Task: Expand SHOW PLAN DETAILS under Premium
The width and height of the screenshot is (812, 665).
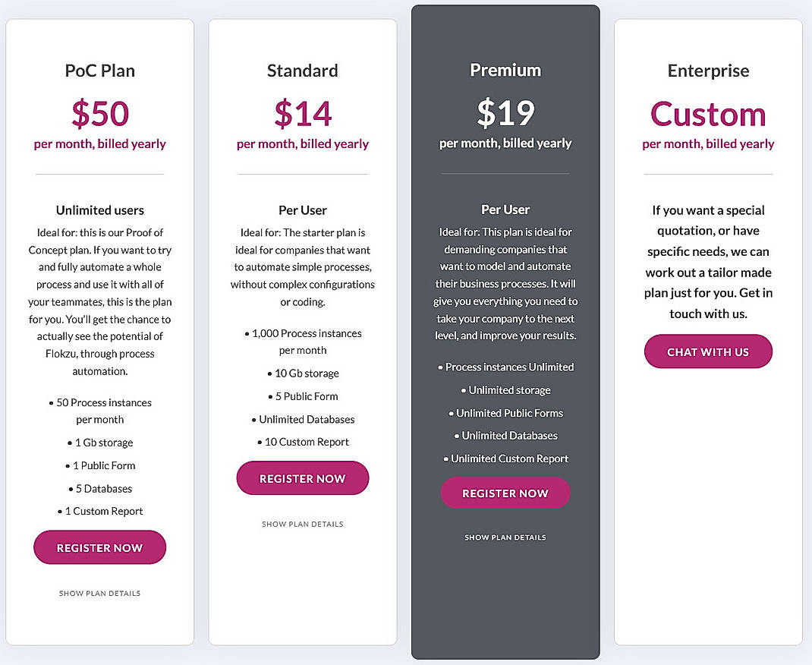Action: 505,537
